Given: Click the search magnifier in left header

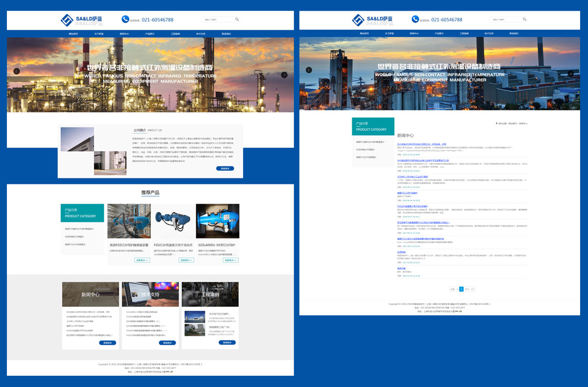Looking at the screenshot, I should (x=237, y=20).
